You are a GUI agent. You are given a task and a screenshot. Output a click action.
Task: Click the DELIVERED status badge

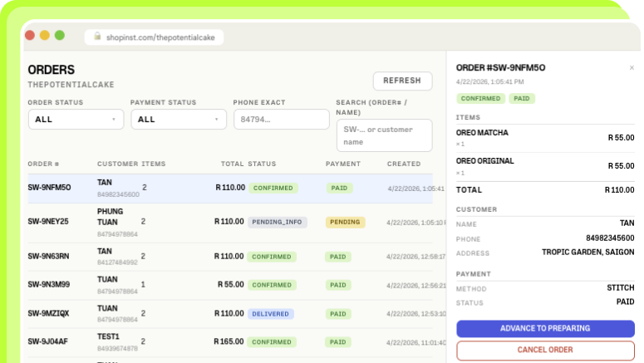pyautogui.click(x=270, y=314)
